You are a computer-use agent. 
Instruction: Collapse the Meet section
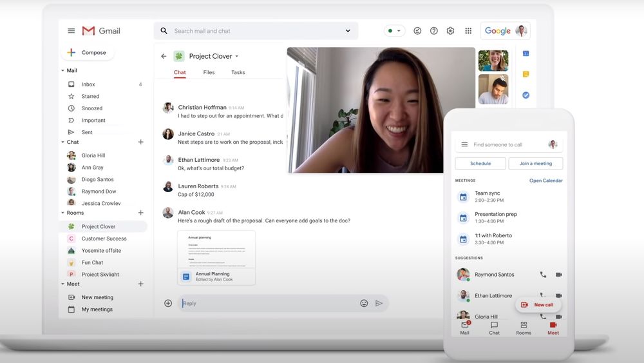(63, 284)
